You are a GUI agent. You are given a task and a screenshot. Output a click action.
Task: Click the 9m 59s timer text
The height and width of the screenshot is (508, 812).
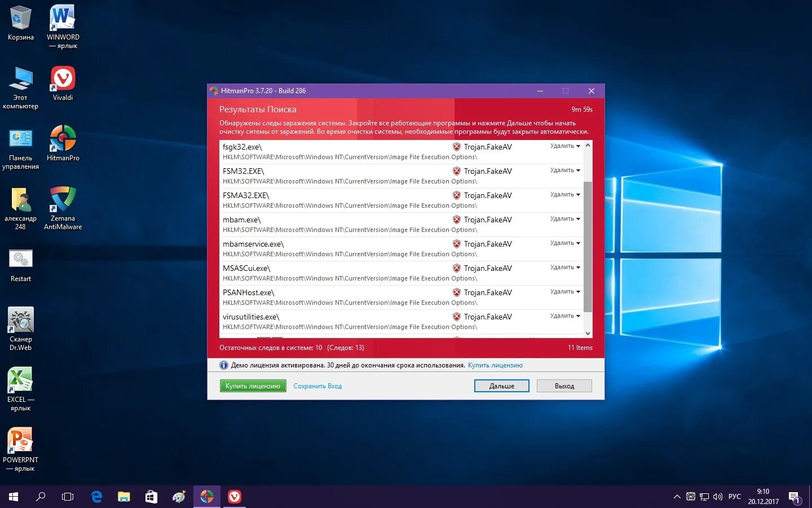[582, 110]
